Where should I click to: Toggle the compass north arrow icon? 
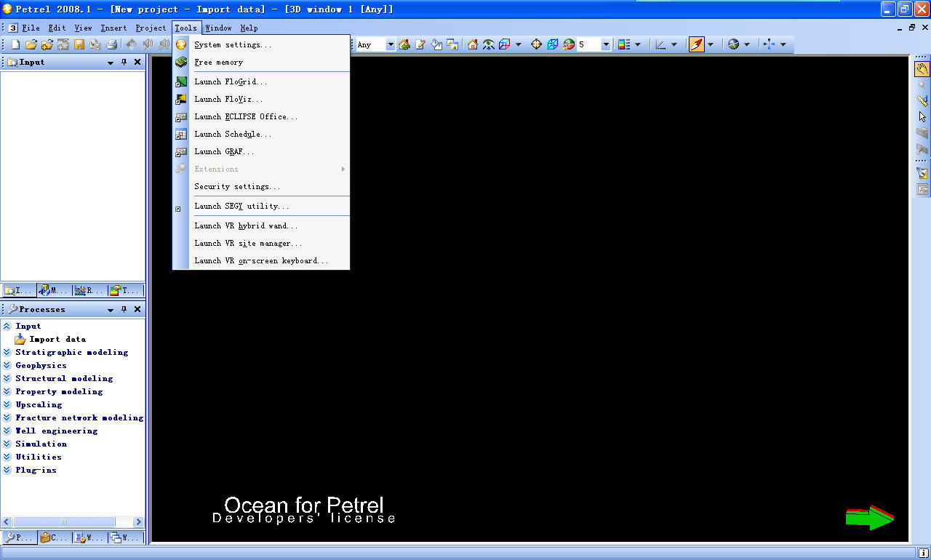[697, 44]
